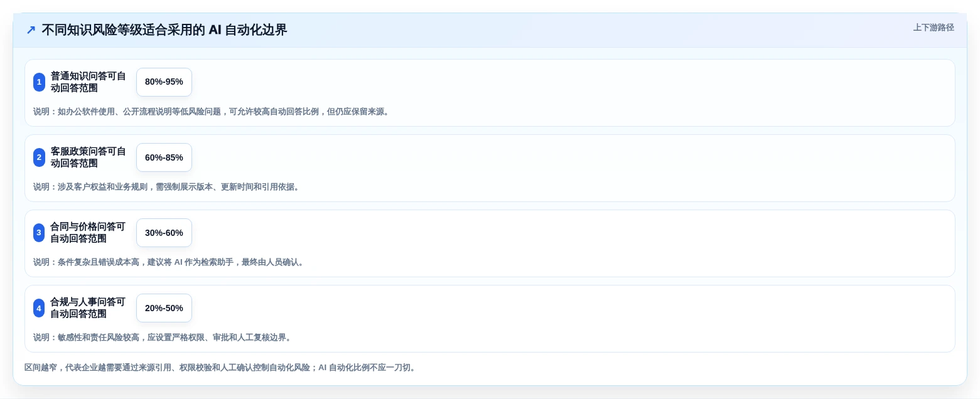Click the label 普通知识问答可自动回答范围
The image size is (980, 399).
tap(89, 82)
